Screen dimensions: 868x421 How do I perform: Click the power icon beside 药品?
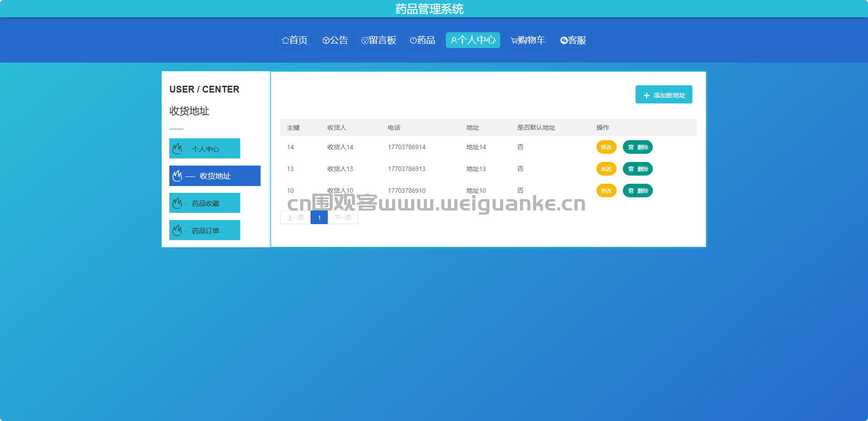413,40
